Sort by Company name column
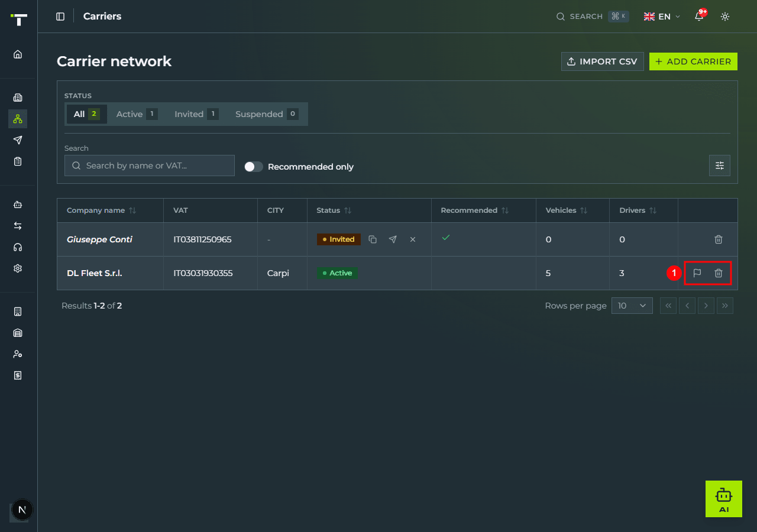The image size is (757, 532). 101,210
